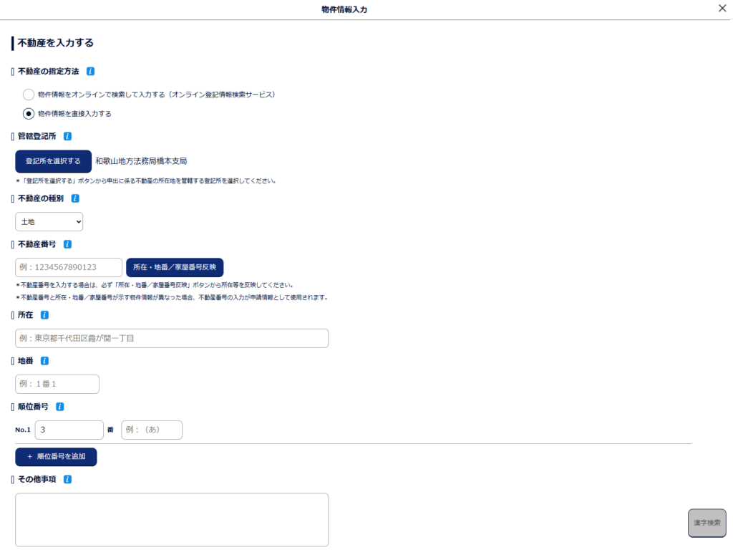The image size is (733, 560).
Task: Open help icon next to 所在
Action: (x=44, y=315)
